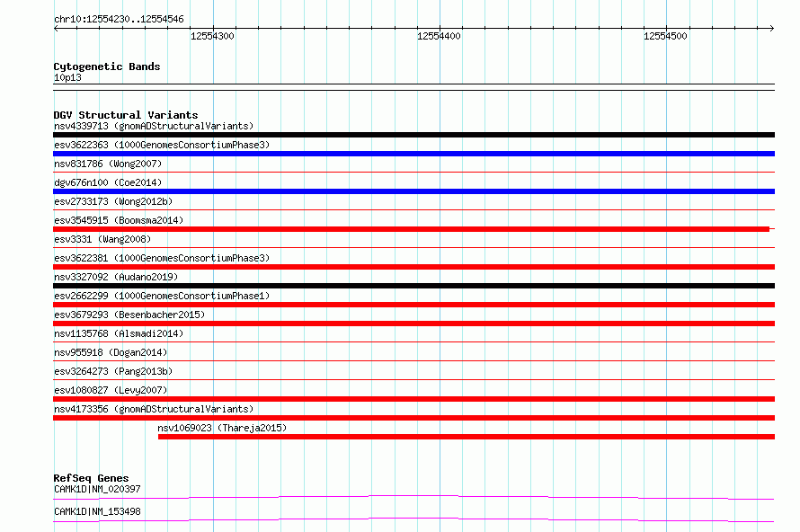The image size is (800, 532).
Task: Click ruler position 12554300
Action: click(x=212, y=36)
